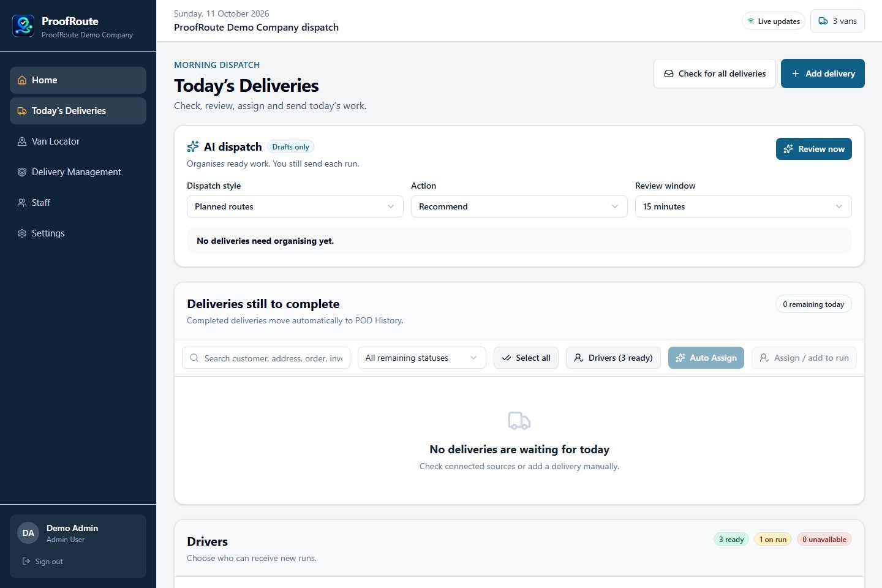Click Auto Assign button
Screen dimensions: 882x588
click(706, 358)
